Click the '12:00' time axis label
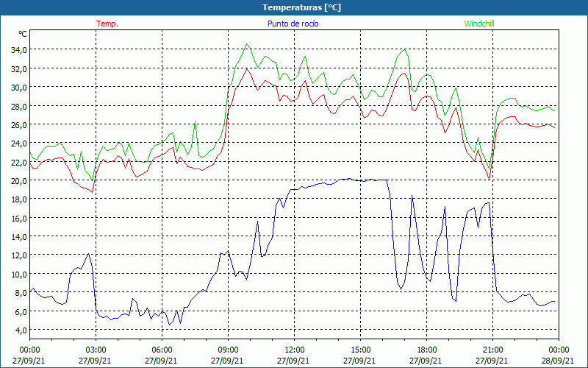588x368 pixels. point(295,350)
